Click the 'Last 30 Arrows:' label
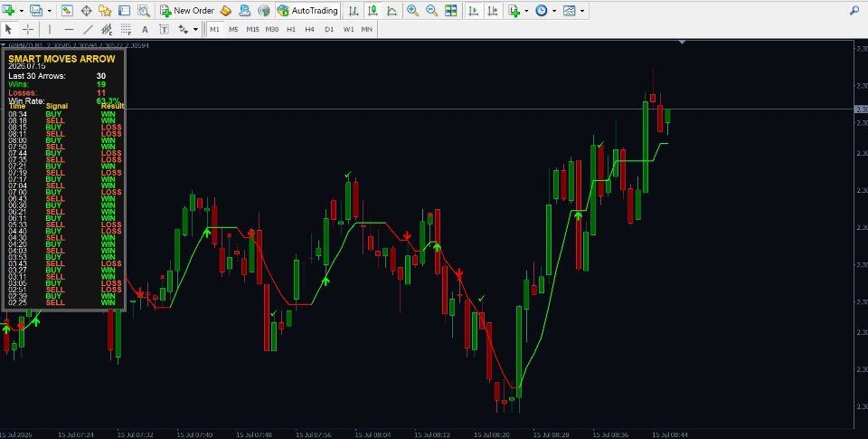 [x=37, y=76]
